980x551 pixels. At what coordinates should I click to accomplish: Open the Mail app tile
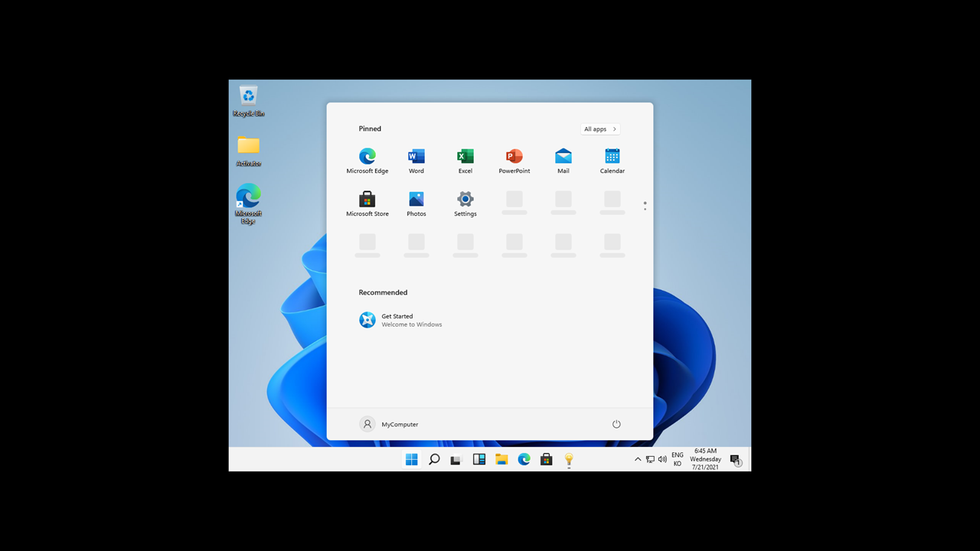tap(563, 161)
